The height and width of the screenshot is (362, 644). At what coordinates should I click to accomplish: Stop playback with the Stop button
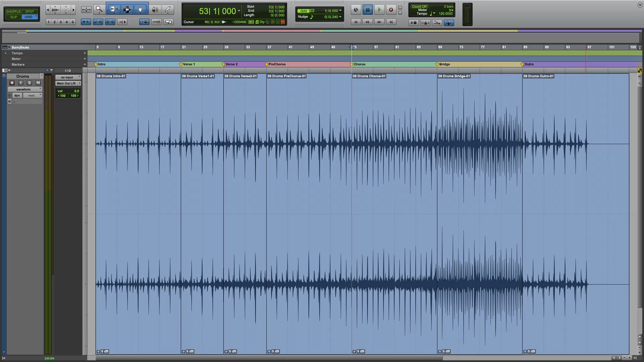[x=368, y=10]
